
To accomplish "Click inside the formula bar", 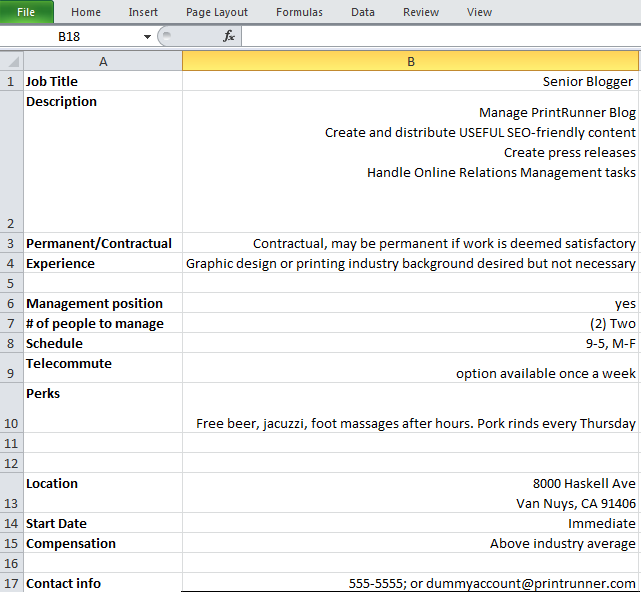I will (441, 37).
